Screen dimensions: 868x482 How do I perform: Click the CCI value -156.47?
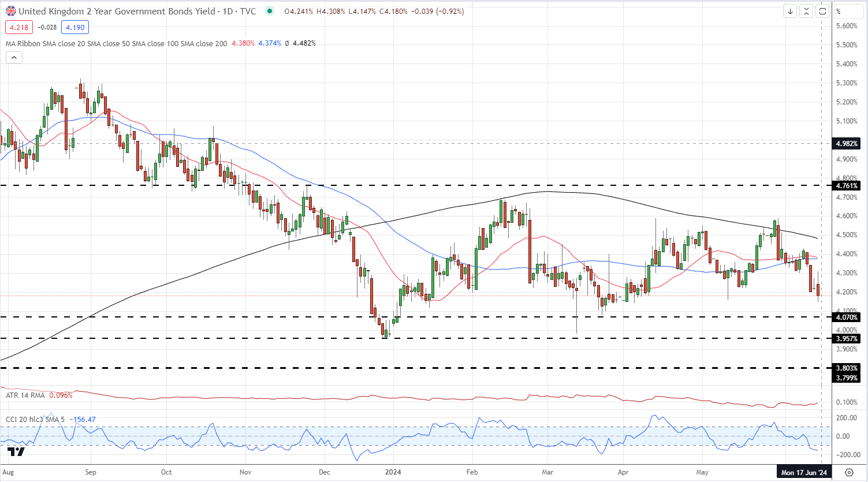pos(83,419)
